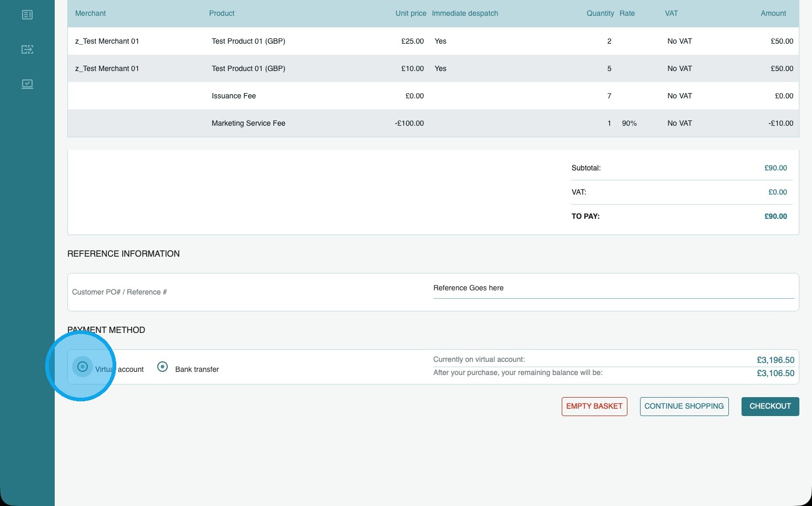Open the sidebar list-panel icon
Image resolution: width=812 pixels, height=506 pixels.
[x=27, y=15]
